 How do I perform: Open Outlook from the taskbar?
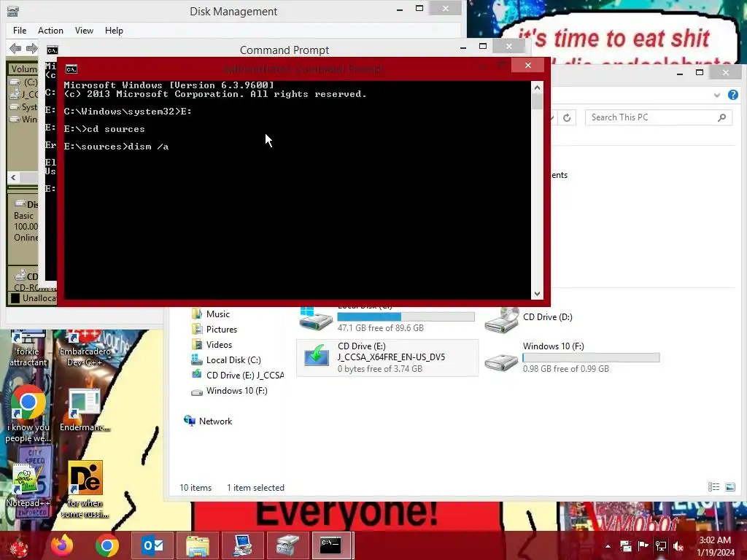click(x=153, y=545)
